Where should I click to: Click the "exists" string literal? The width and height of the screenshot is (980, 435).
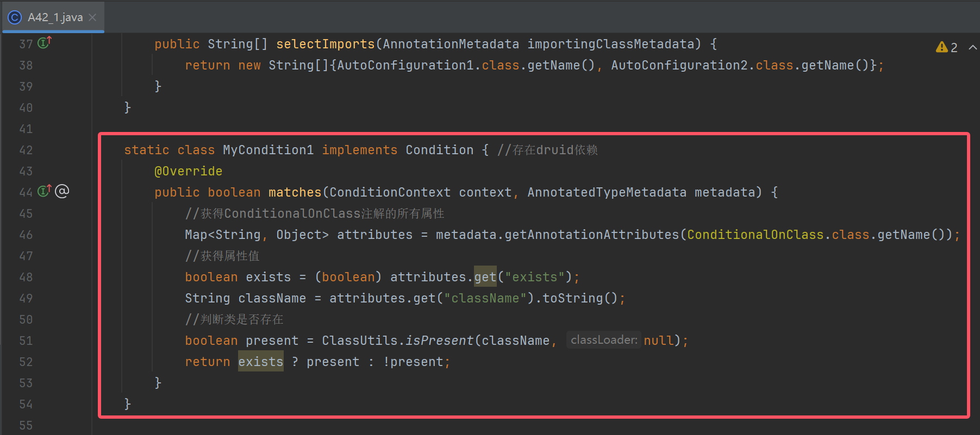click(535, 277)
